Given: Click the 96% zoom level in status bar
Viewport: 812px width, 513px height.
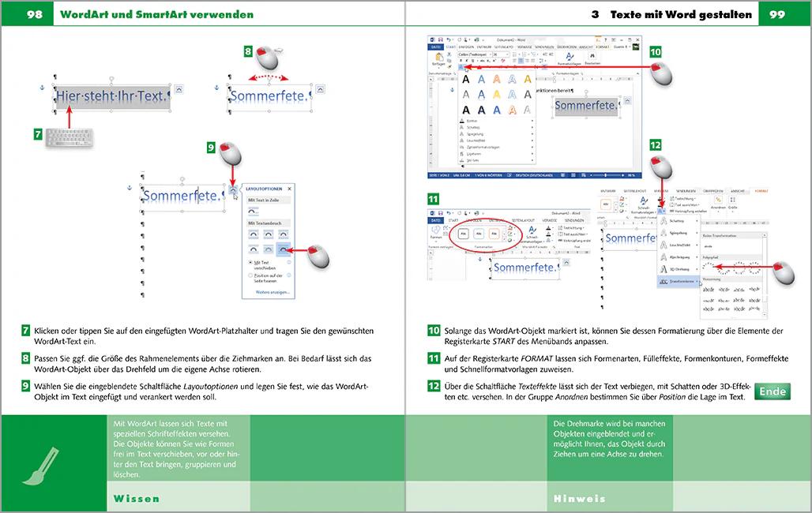Looking at the screenshot, I should (631, 175).
